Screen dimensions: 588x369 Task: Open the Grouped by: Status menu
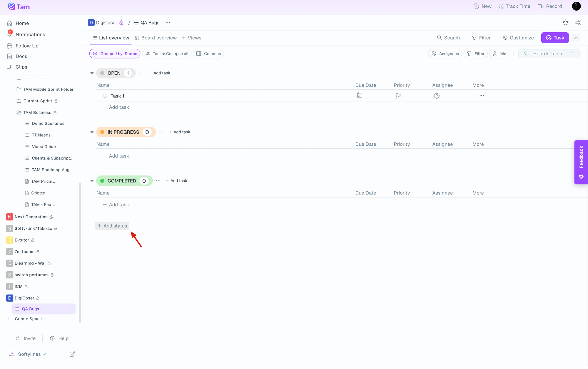click(115, 54)
